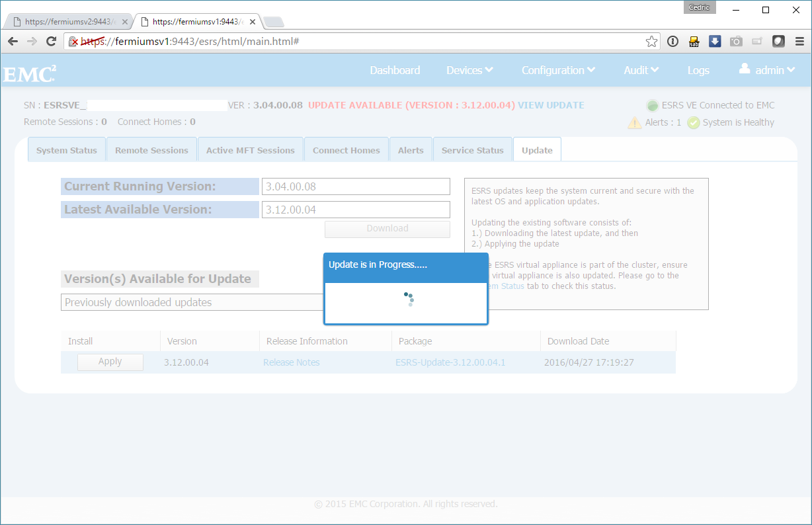Open a new browser tab

point(273,22)
